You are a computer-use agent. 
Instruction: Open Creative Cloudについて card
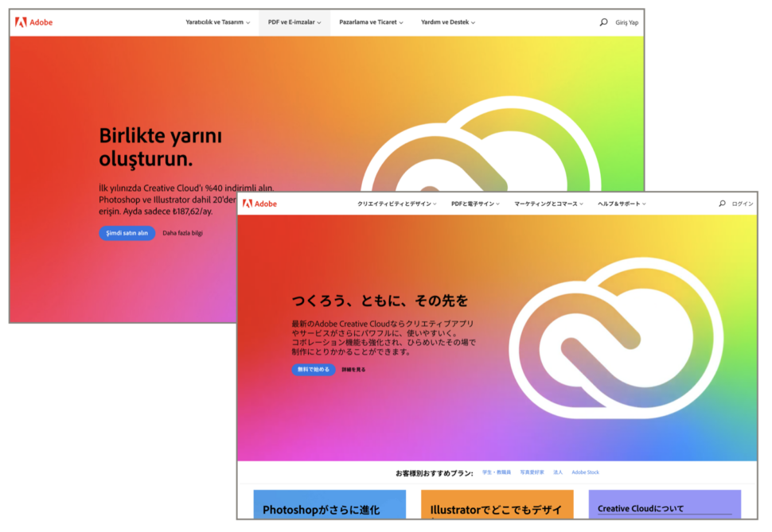pyautogui.click(x=665, y=504)
